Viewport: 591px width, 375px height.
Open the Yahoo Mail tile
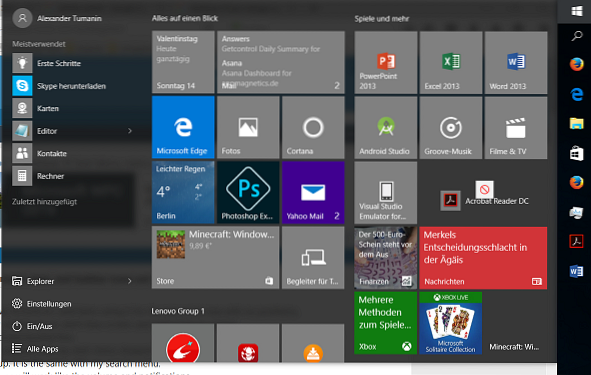pyautogui.click(x=313, y=193)
